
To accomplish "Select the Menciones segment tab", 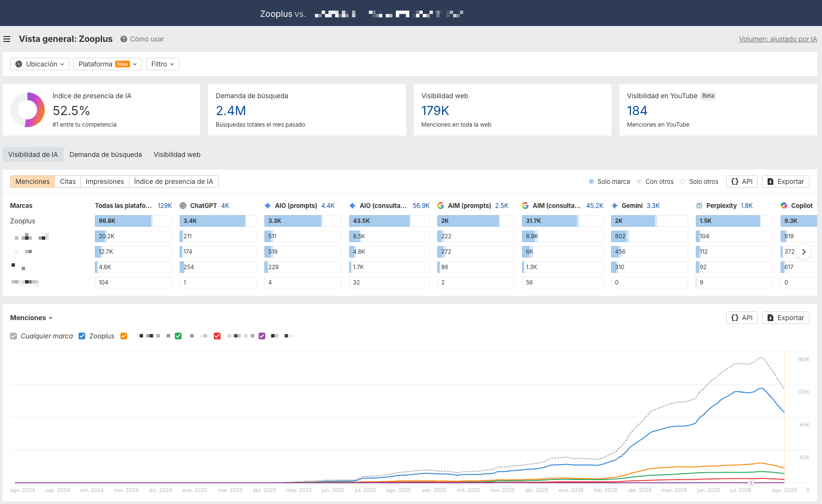I will (32, 181).
